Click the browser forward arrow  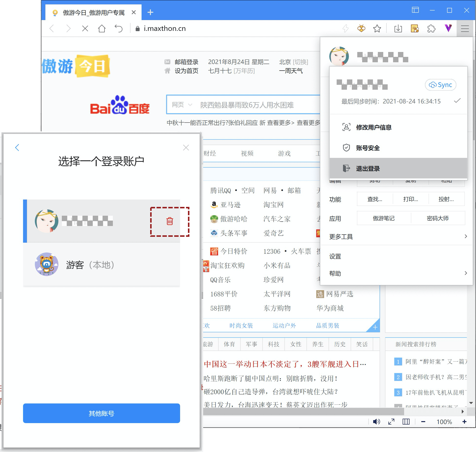tap(68, 29)
